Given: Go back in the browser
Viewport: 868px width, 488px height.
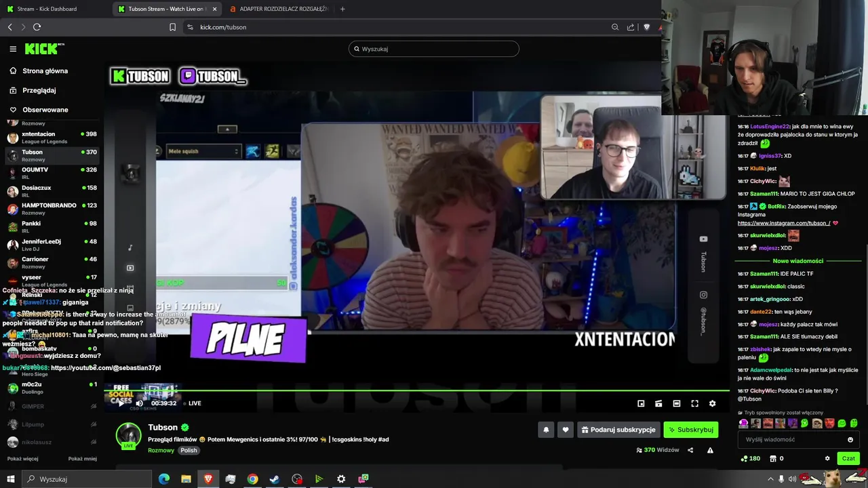Looking at the screenshot, I should (9, 27).
